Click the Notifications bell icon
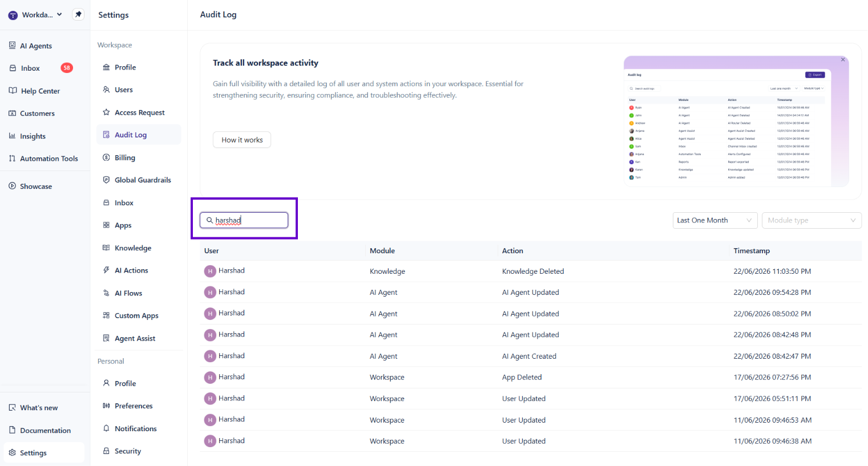868x466 pixels. click(106, 428)
